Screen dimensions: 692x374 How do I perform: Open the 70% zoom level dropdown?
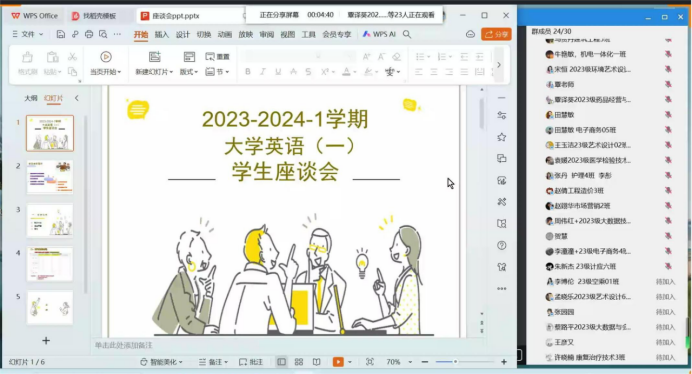click(410, 362)
